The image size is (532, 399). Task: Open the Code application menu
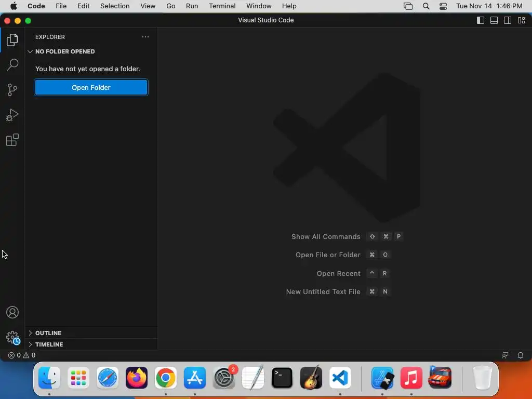coord(36,6)
